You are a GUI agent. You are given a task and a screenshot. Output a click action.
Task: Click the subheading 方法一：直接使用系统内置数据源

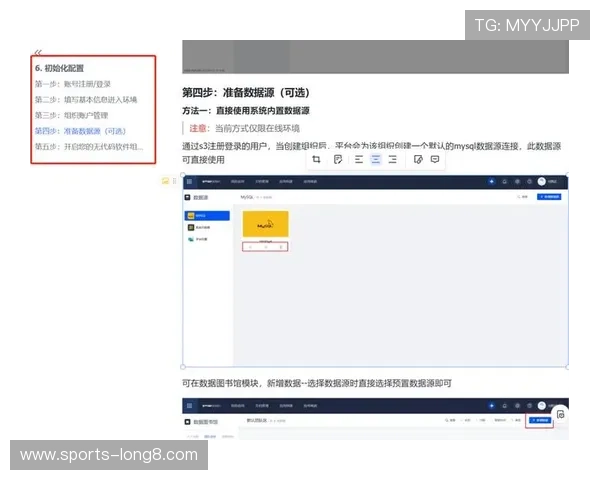coord(246,111)
